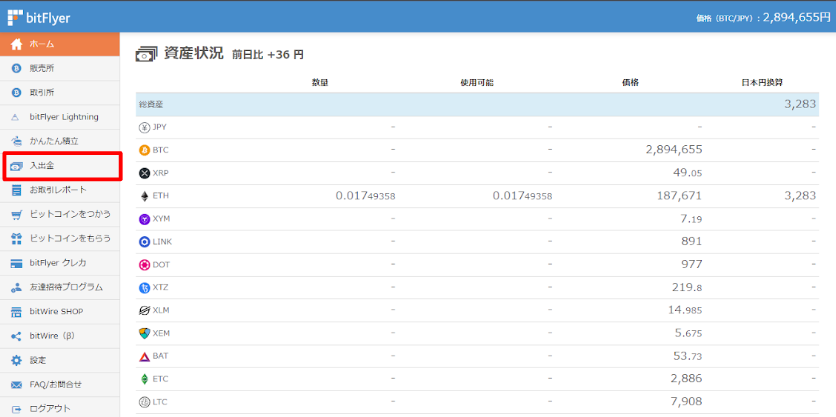Click the bitFlyer Lightning triangle icon
The width and height of the screenshot is (836, 417).
(17, 117)
